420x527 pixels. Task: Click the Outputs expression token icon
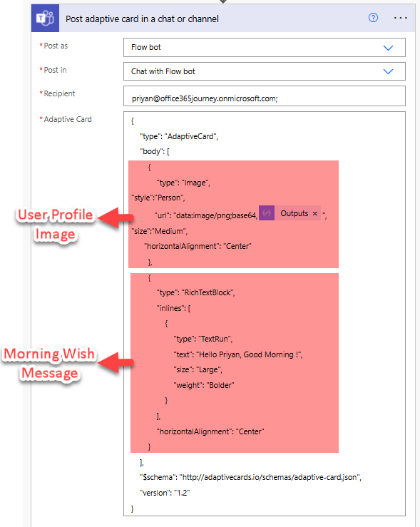click(267, 213)
